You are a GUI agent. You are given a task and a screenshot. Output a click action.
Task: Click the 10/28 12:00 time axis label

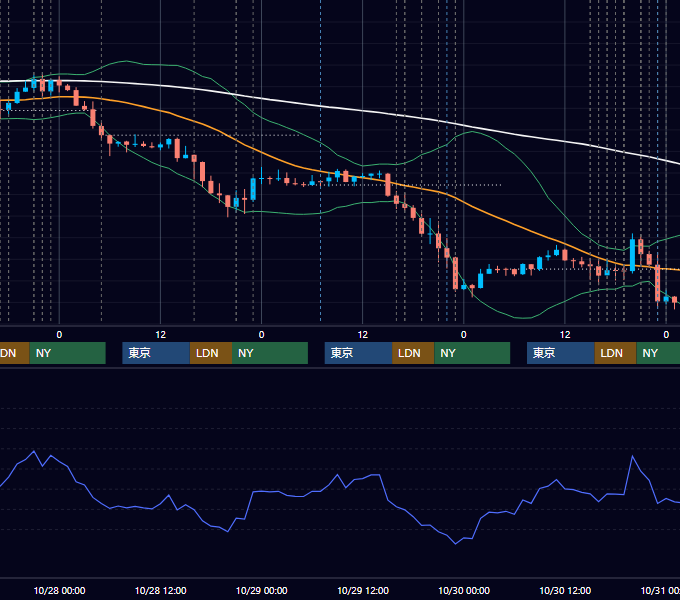(x=160, y=590)
